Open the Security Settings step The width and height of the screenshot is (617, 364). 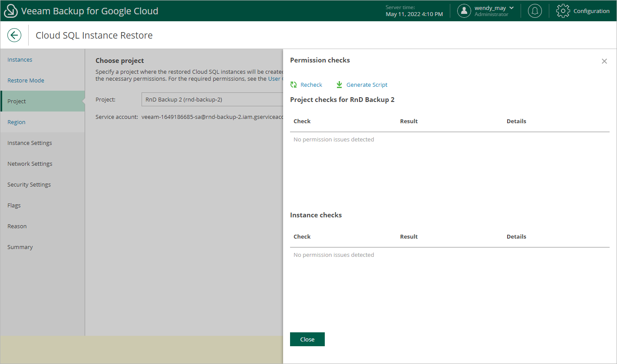(43, 184)
